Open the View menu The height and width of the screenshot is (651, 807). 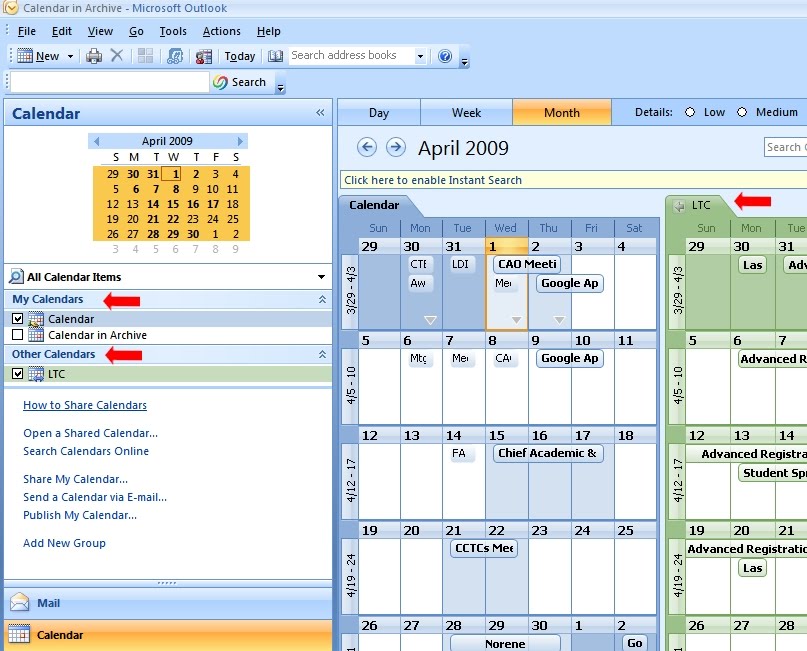(x=100, y=31)
